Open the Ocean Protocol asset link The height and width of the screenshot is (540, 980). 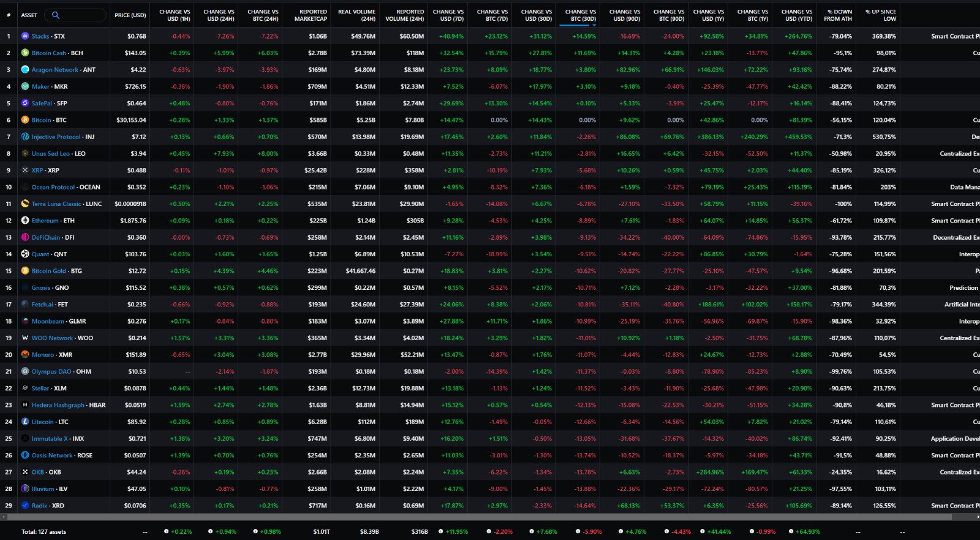click(x=53, y=187)
